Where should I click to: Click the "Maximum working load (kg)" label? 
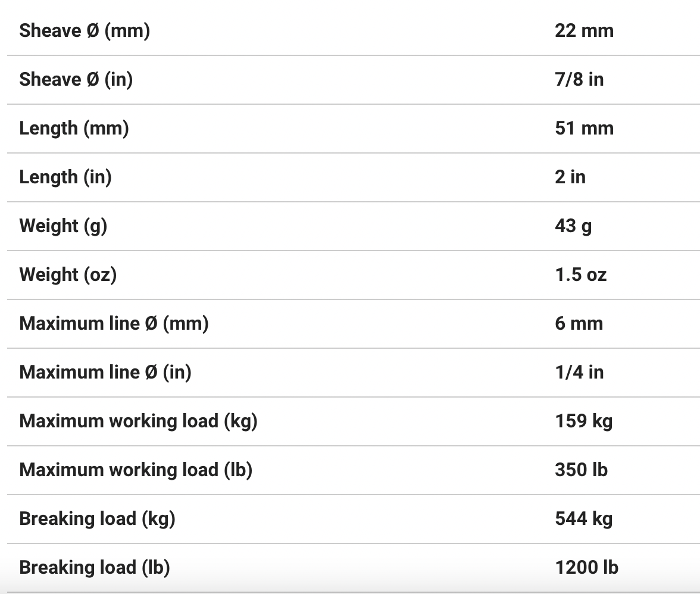[x=138, y=421]
